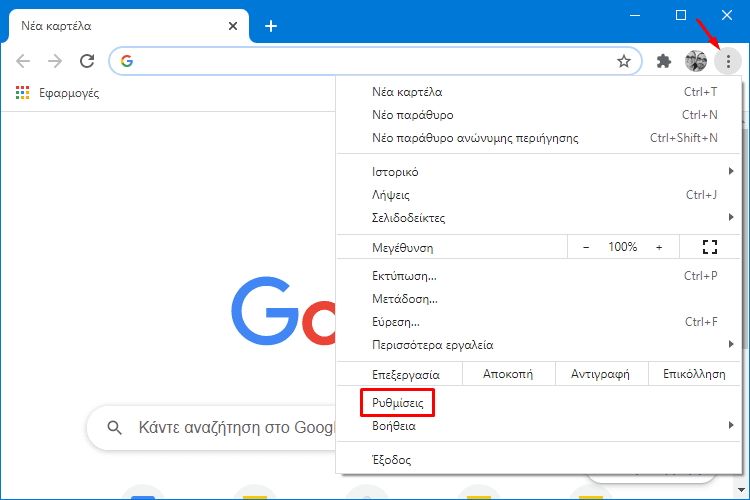Open the Extensions puzzle-piece icon
750x500 pixels.
click(663, 61)
